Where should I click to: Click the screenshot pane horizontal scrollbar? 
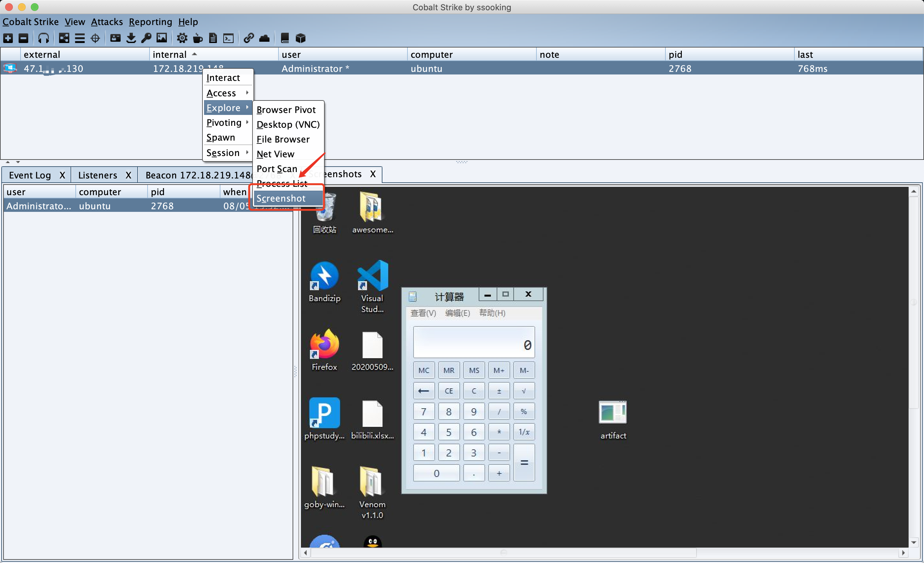tap(502, 552)
